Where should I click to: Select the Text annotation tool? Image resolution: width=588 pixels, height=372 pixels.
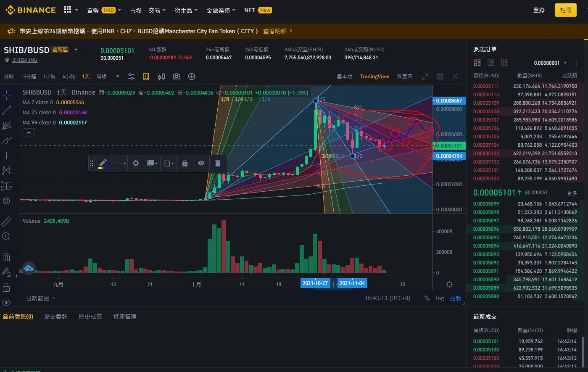coord(6,156)
